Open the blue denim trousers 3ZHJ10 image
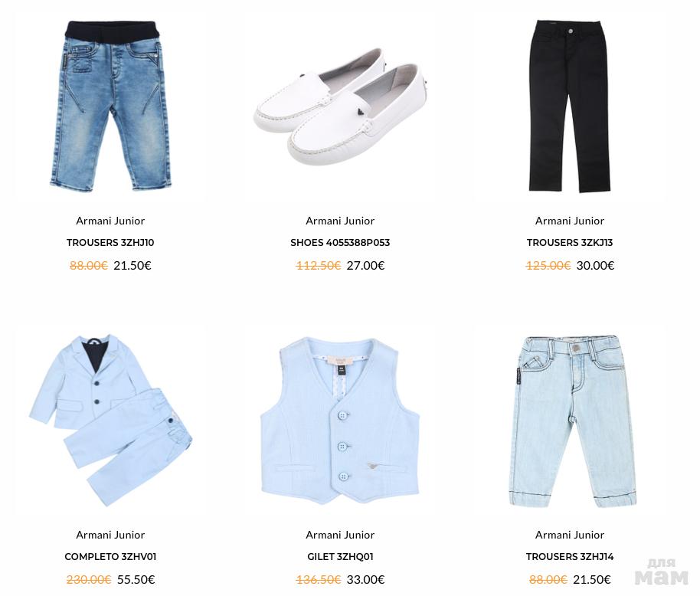This screenshot has width=700, height=596. tap(110, 106)
